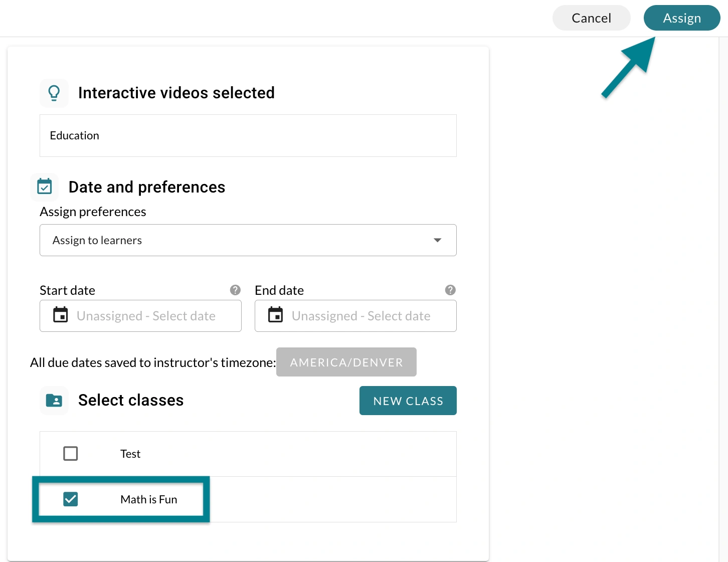Check the Test class checkbox

click(71, 454)
